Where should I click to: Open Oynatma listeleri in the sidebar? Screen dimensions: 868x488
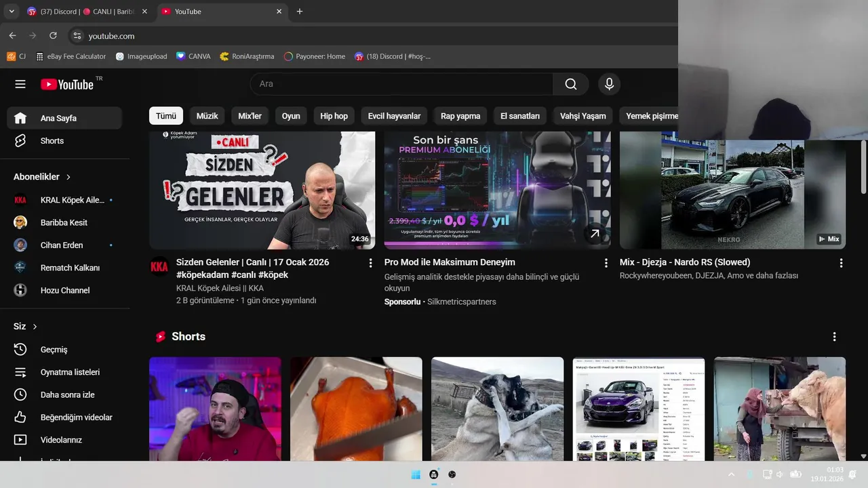tap(64, 372)
